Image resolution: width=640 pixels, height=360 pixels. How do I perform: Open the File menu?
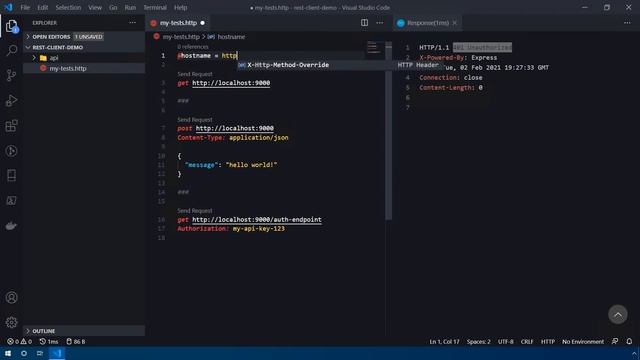click(x=25, y=8)
